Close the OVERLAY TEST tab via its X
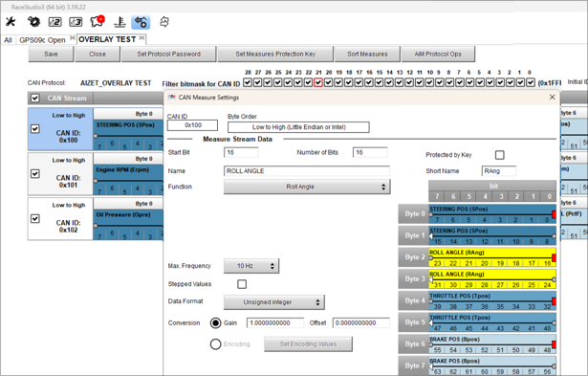This screenshot has width=588, height=376. point(142,38)
